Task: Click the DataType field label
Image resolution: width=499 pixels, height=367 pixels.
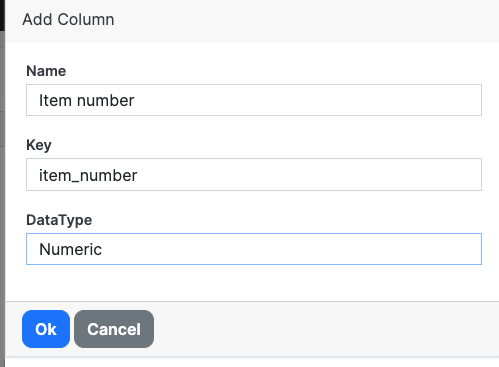Action: point(59,220)
